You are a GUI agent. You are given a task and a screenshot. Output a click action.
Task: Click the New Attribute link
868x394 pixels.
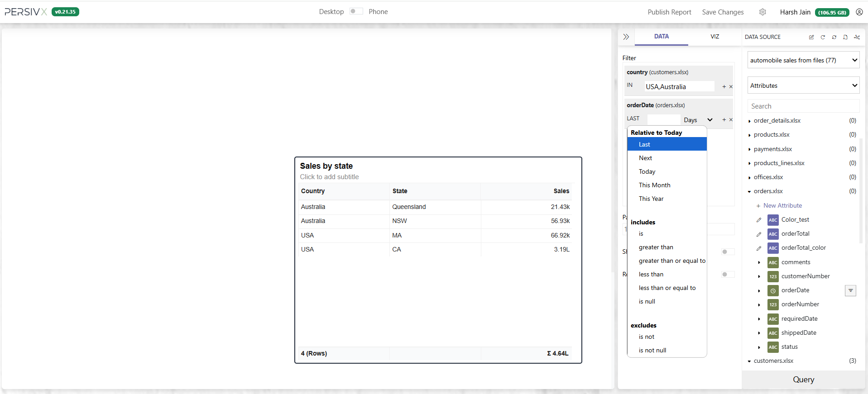point(779,205)
